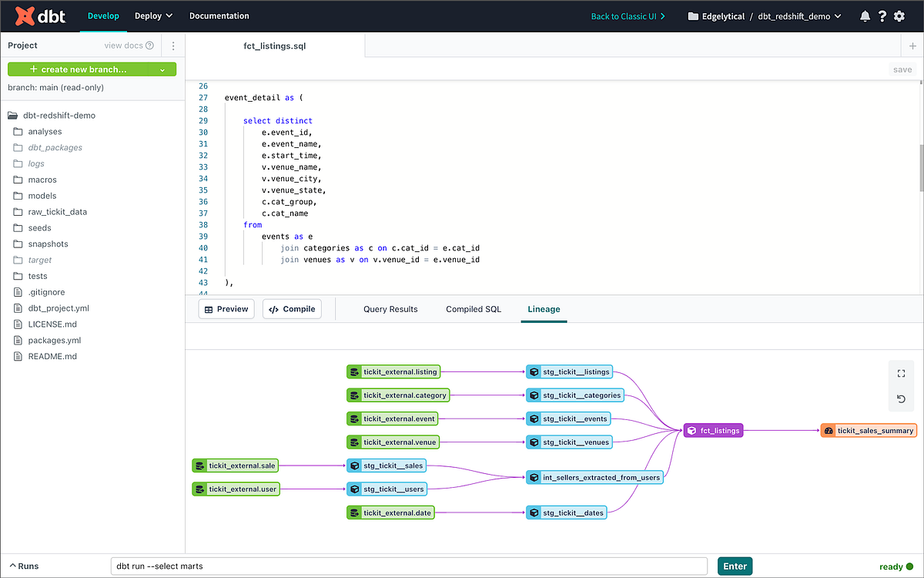This screenshot has width=924, height=578.
Task: Select tickit_external.category source node
Action: coord(397,395)
